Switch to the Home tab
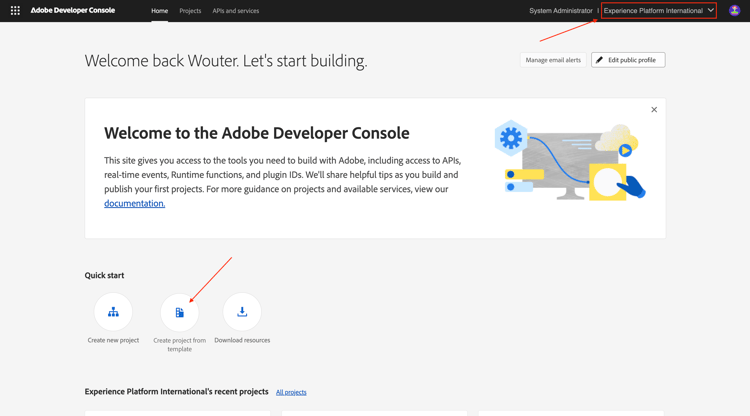 click(x=160, y=11)
